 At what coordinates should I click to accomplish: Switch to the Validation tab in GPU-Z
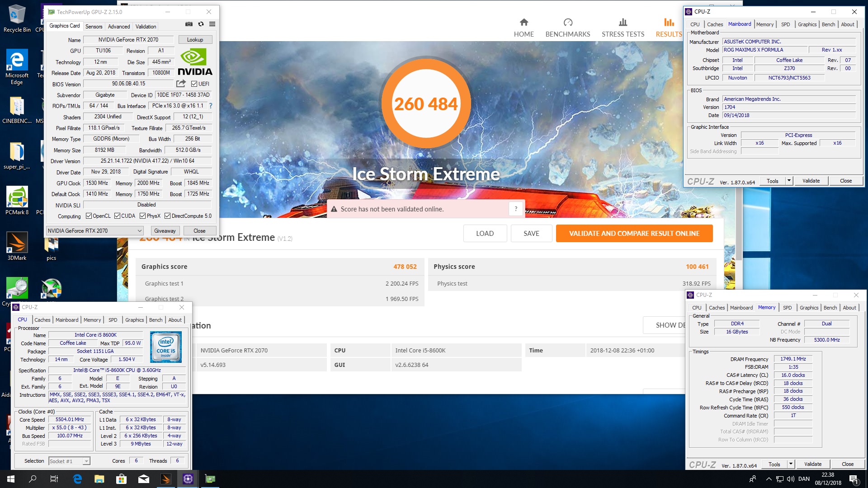click(146, 27)
